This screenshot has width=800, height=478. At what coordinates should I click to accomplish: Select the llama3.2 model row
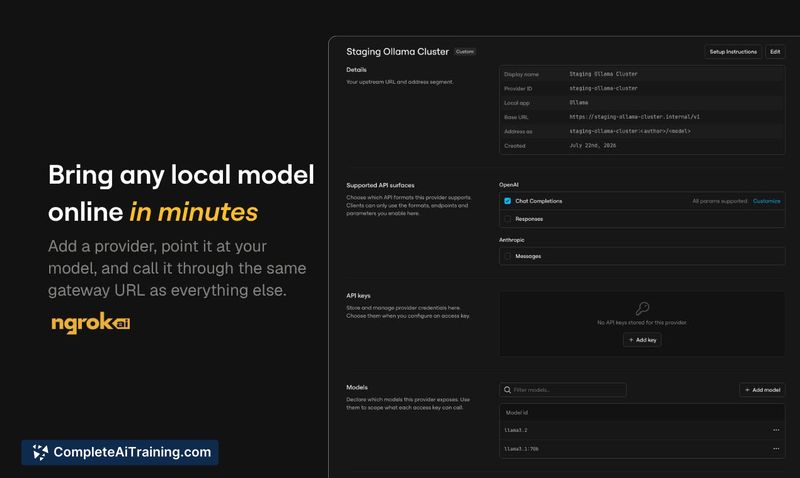pos(642,430)
